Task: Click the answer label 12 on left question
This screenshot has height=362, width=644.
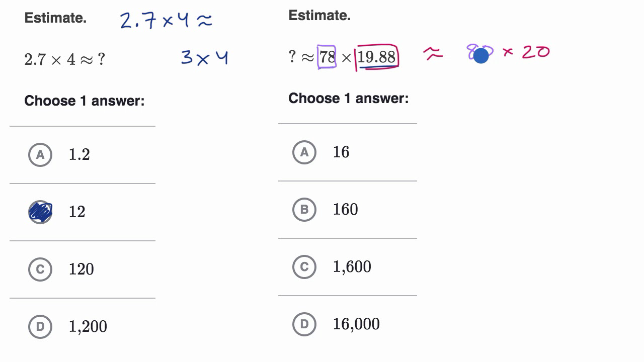Action: [x=76, y=212]
